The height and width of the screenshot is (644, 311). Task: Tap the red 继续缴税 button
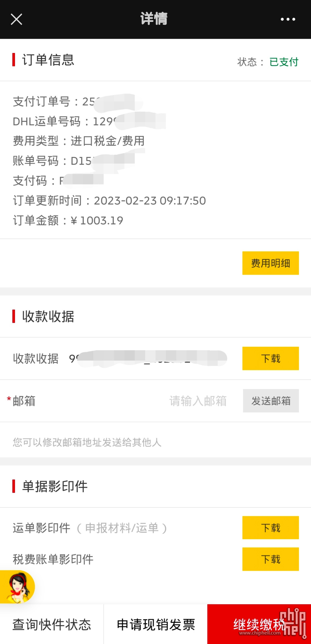pos(259,624)
